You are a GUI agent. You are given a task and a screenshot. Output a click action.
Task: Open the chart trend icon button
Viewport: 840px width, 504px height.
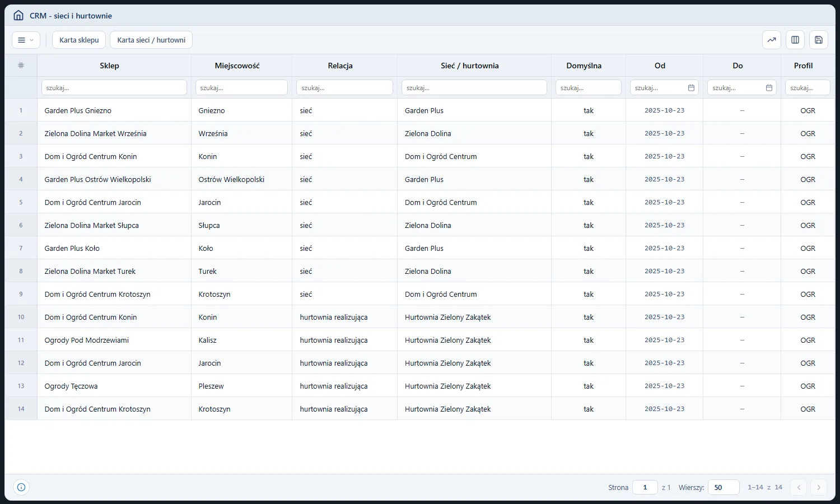coord(772,40)
